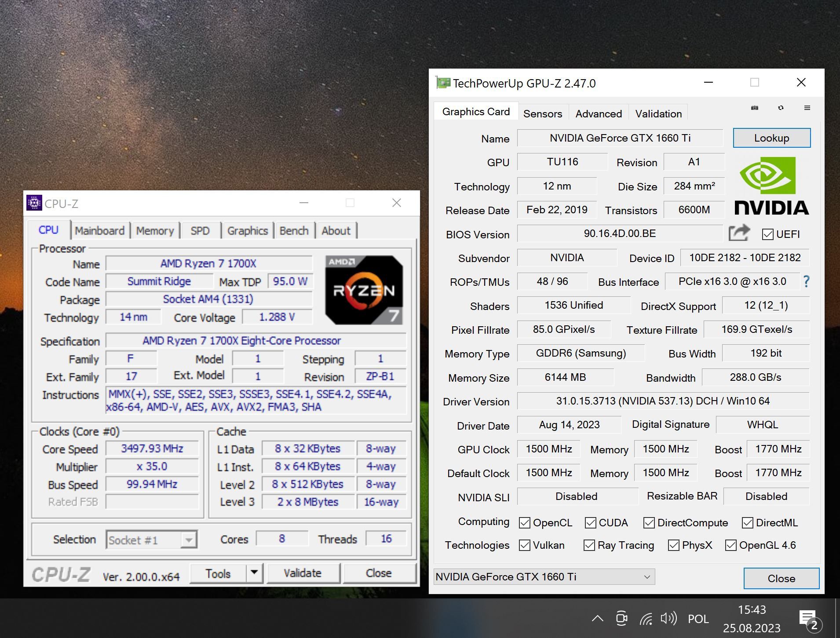840x638 pixels.
Task: Click the Memory Size 6144 MB field
Action: [x=565, y=377]
